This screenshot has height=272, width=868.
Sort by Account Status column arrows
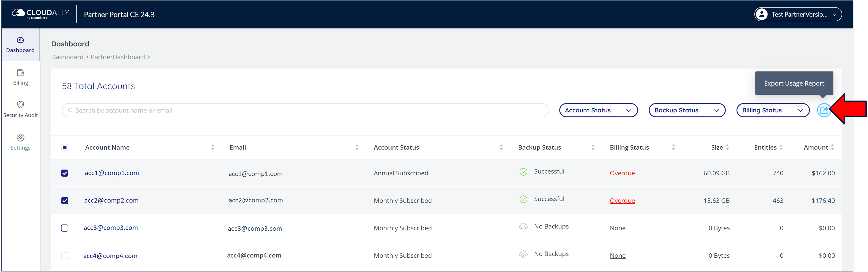point(501,147)
